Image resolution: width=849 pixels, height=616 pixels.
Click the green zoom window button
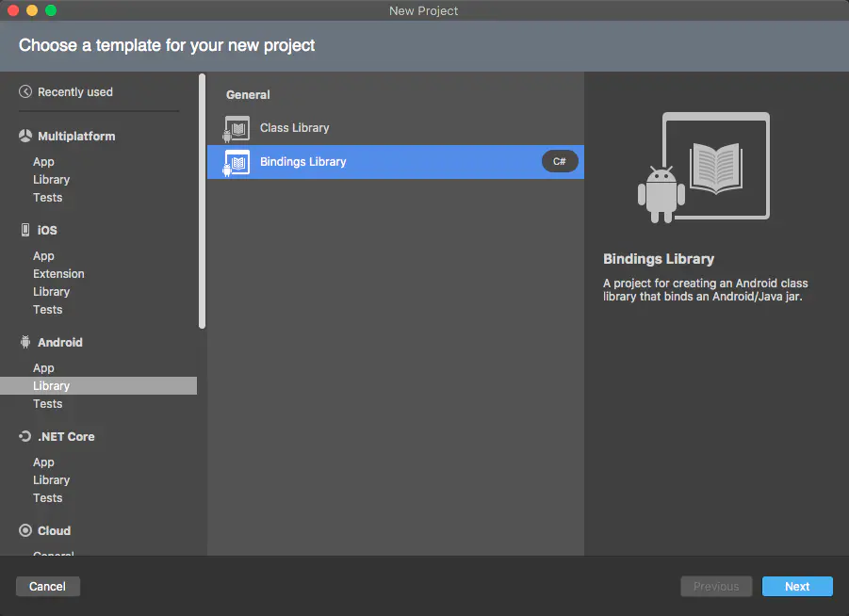click(51, 10)
